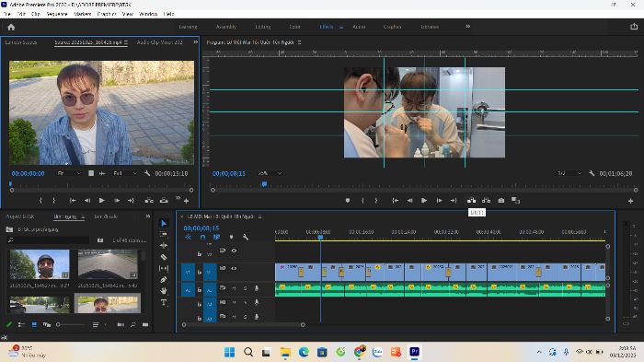Click Lift button in Program monitor
This screenshot has width=644, height=362.
click(x=471, y=200)
